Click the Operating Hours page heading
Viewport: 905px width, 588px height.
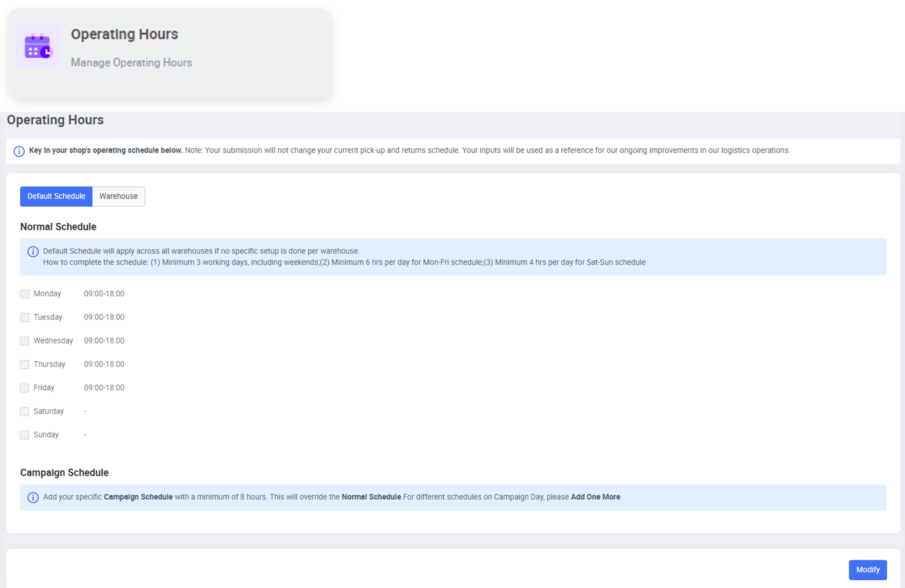[55, 120]
